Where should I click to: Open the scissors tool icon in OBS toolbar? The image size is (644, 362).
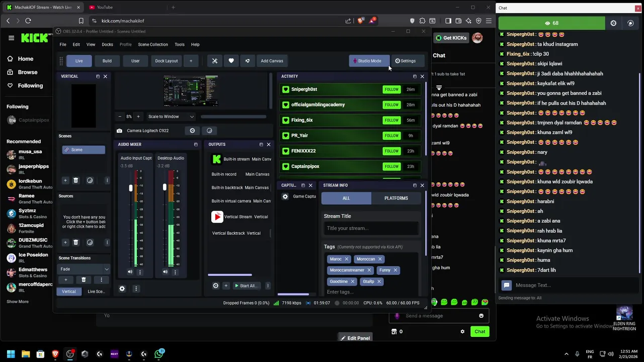215,61
